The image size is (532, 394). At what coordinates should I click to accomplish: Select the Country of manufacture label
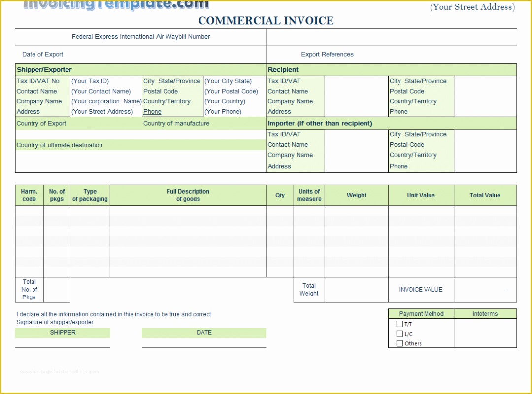[176, 123]
